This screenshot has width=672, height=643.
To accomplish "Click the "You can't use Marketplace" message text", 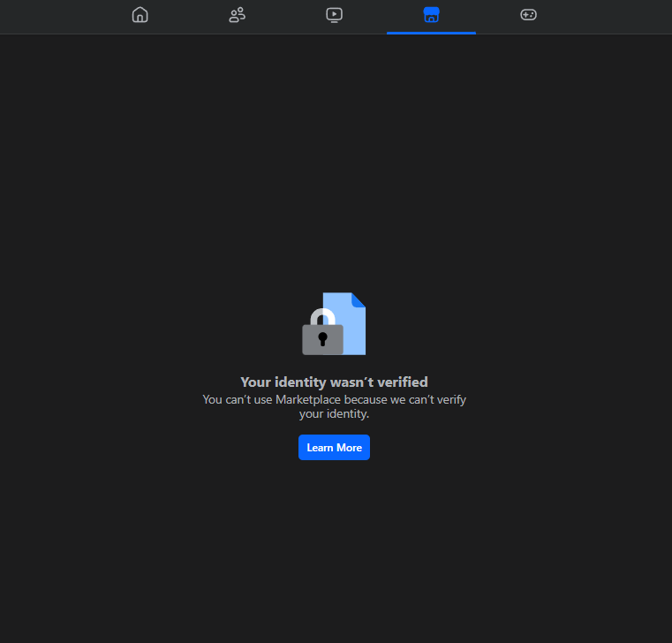I will tap(334, 406).
